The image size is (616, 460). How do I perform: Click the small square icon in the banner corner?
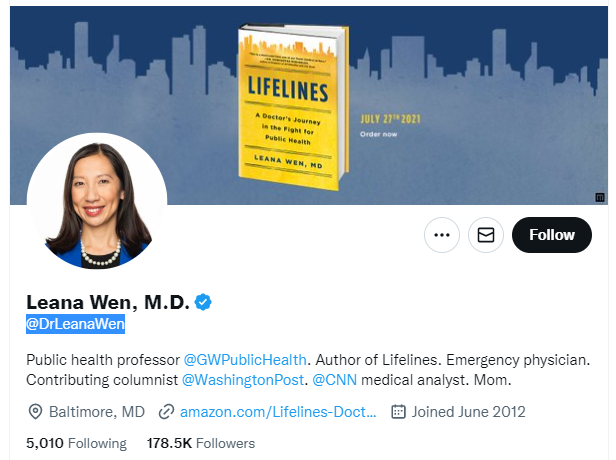pos(600,197)
